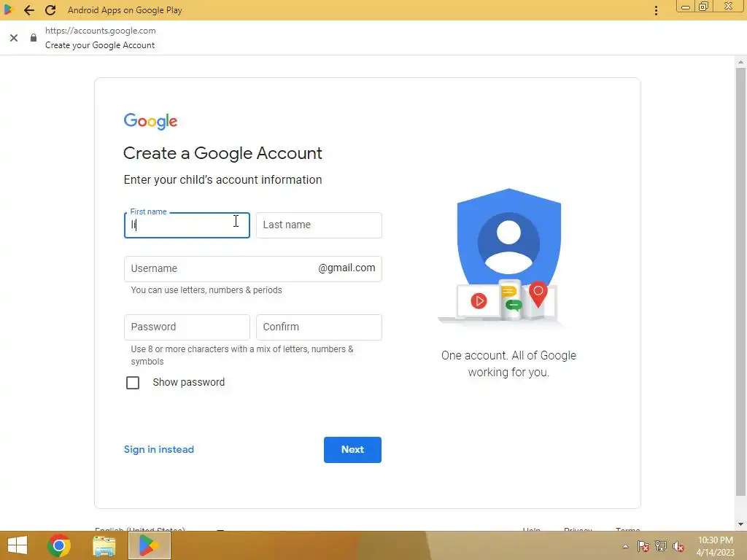Click the Password field

[187, 327]
